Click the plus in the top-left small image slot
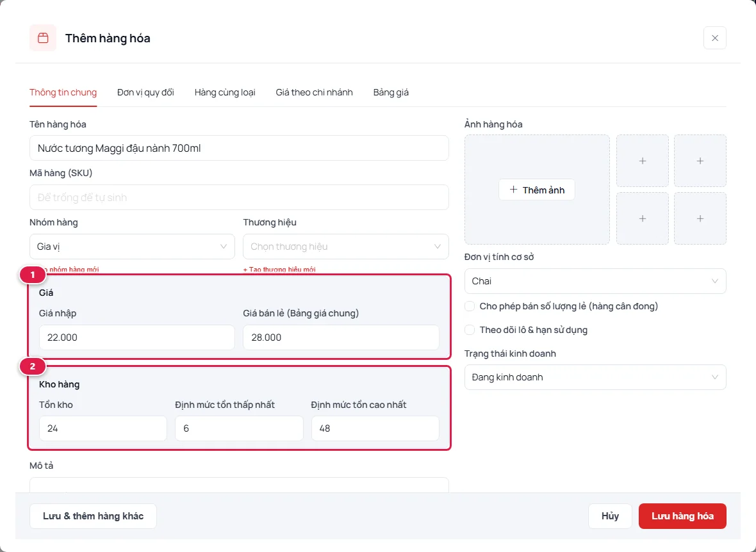Screen dimensions: 756x552 point(642,161)
